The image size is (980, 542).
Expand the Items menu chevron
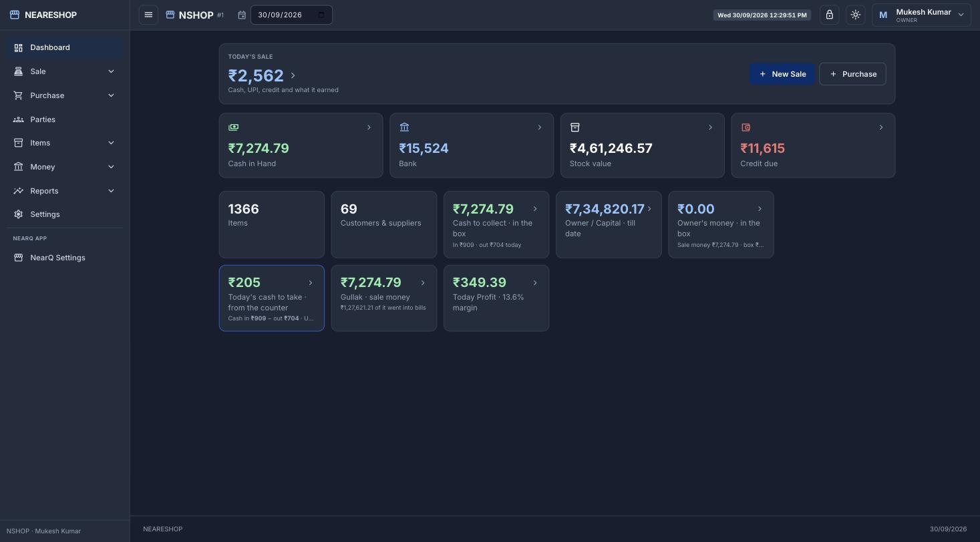[111, 143]
